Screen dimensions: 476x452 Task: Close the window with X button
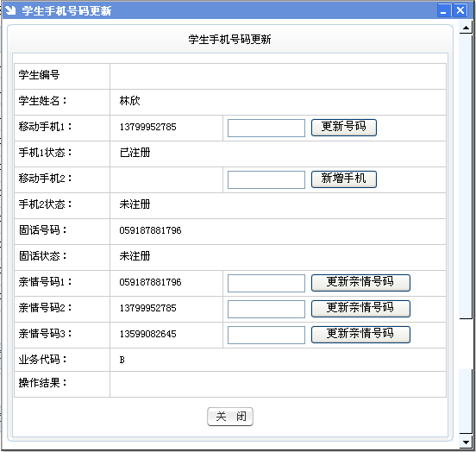tap(460, 10)
